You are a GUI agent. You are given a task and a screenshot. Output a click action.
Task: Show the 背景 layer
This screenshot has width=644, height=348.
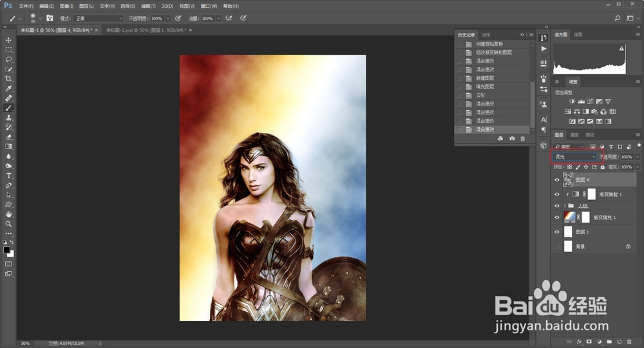(557, 246)
